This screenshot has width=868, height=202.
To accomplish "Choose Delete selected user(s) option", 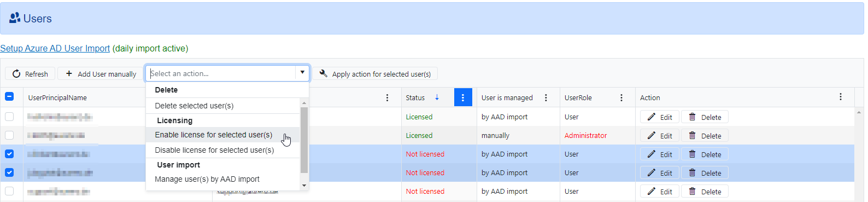I will pos(194,106).
